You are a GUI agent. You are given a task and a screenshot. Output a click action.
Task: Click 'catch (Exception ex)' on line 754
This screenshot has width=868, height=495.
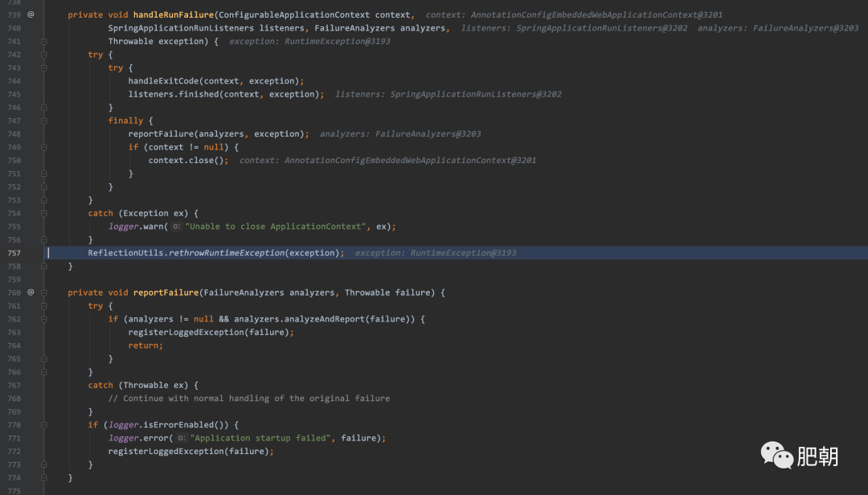coord(138,213)
